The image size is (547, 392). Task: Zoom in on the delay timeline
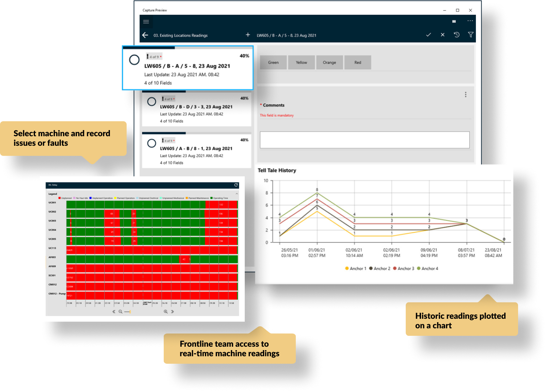[x=166, y=312]
